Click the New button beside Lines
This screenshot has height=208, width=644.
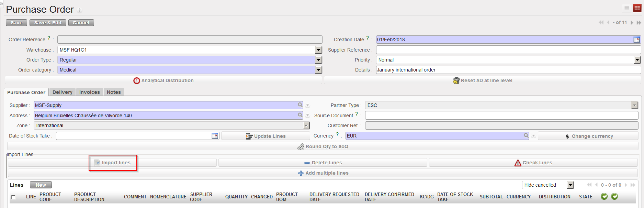pyautogui.click(x=41, y=185)
